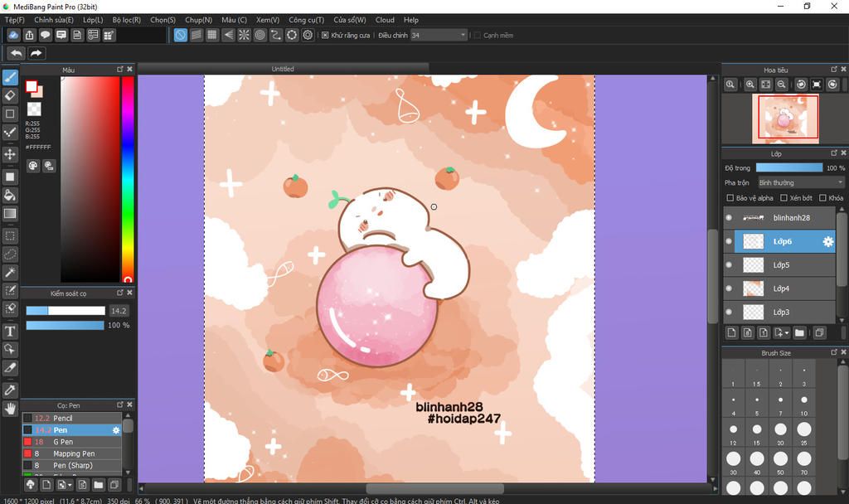Enable the concentric circle snap guide
The height and width of the screenshot is (504, 849).
click(x=260, y=35)
